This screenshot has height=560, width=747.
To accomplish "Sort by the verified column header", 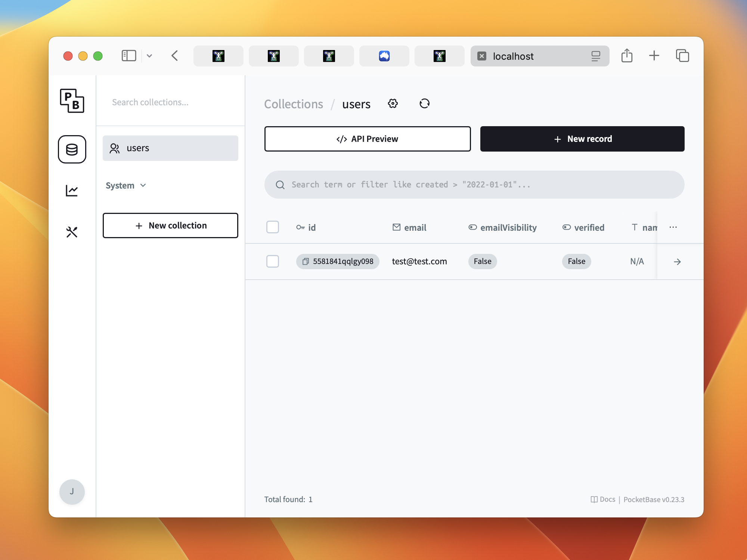I will tap(583, 227).
